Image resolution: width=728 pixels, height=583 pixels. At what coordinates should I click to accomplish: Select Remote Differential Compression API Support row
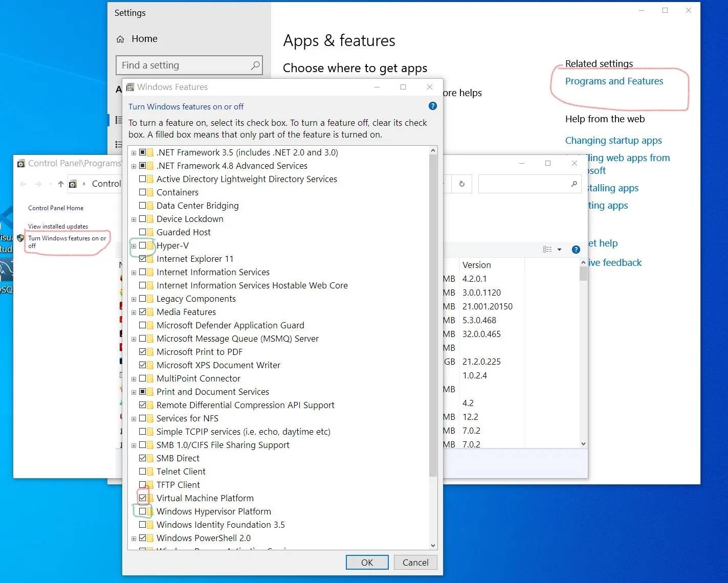(245, 405)
